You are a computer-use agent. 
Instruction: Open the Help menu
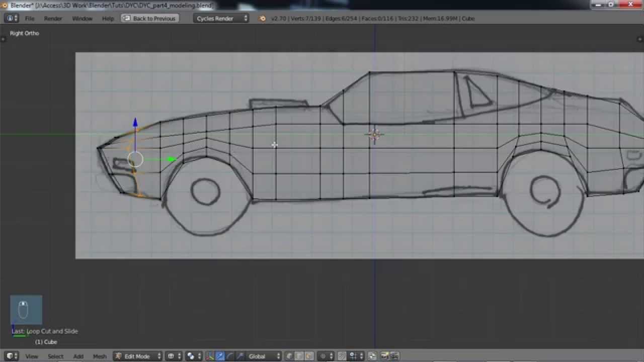pyautogui.click(x=108, y=18)
